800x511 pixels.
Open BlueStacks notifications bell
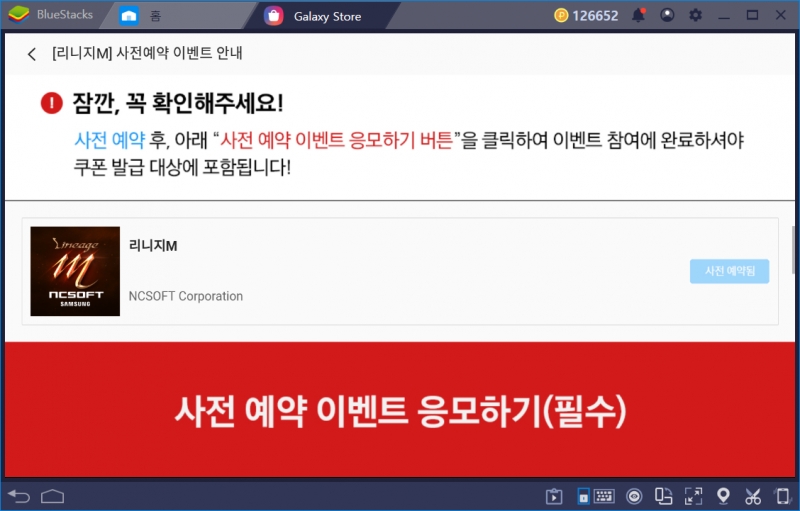[x=638, y=15]
